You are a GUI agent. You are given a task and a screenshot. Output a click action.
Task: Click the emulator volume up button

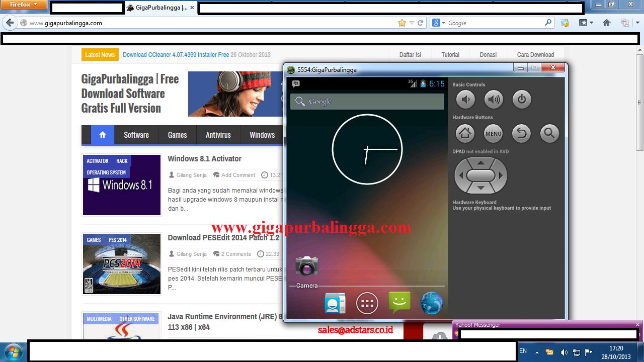(x=494, y=100)
